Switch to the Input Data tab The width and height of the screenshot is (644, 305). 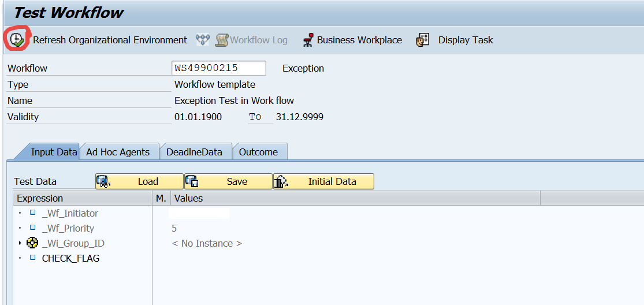pyautogui.click(x=54, y=152)
